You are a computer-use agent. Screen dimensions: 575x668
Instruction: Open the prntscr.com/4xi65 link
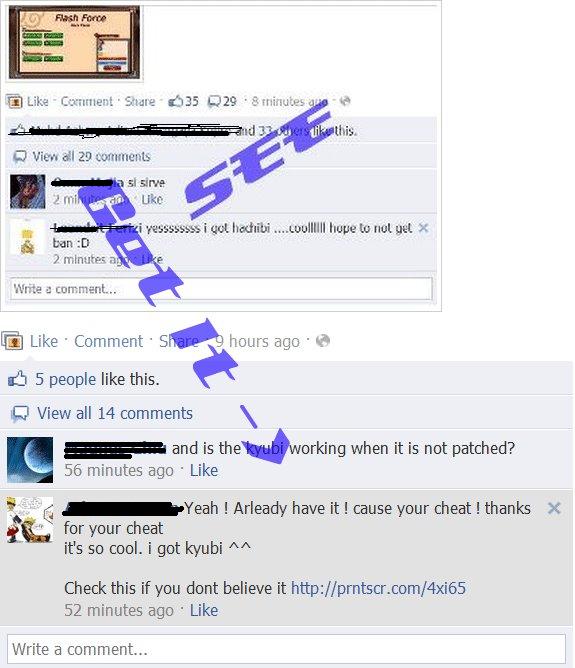pos(378,588)
